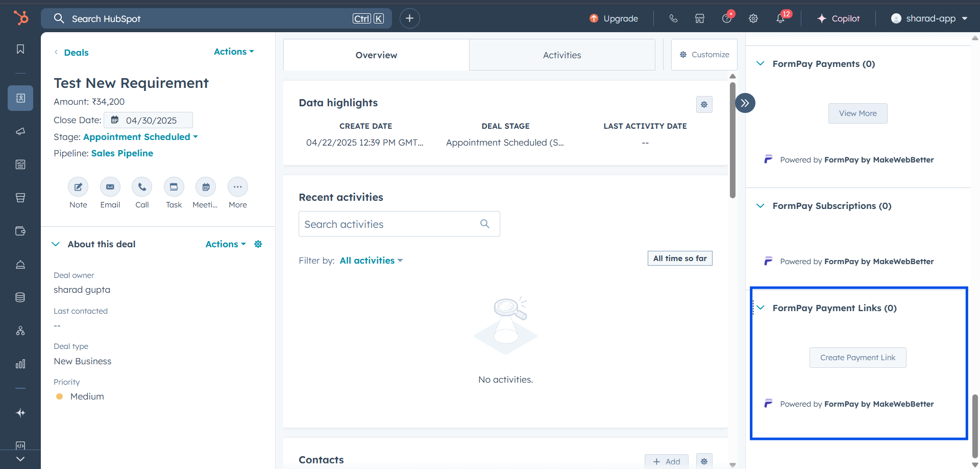Screen dimensions: 980x469
Task: Open the notifications bell with 12 badge
Action: [x=781, y=18]
